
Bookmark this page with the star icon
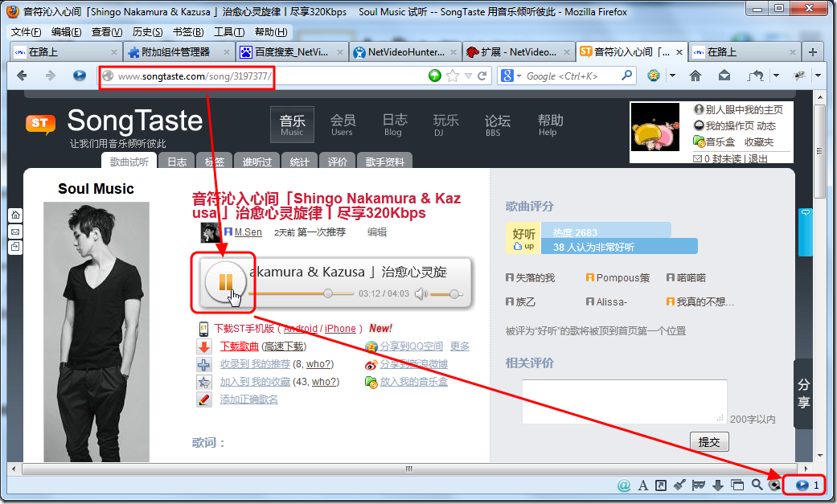pos(453,76)
